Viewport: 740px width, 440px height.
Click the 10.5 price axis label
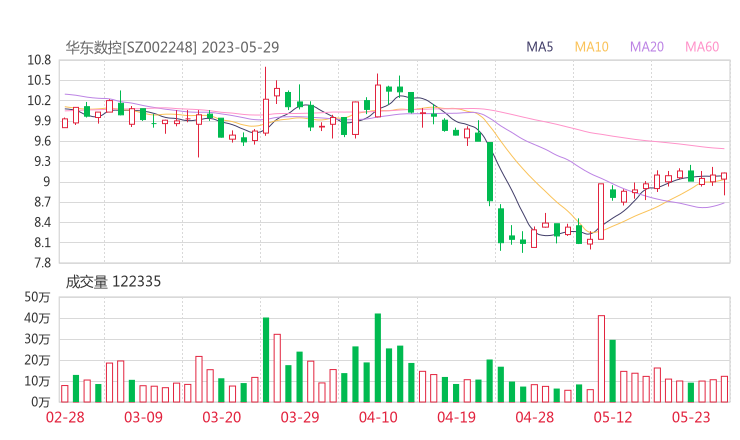(39, 80)
